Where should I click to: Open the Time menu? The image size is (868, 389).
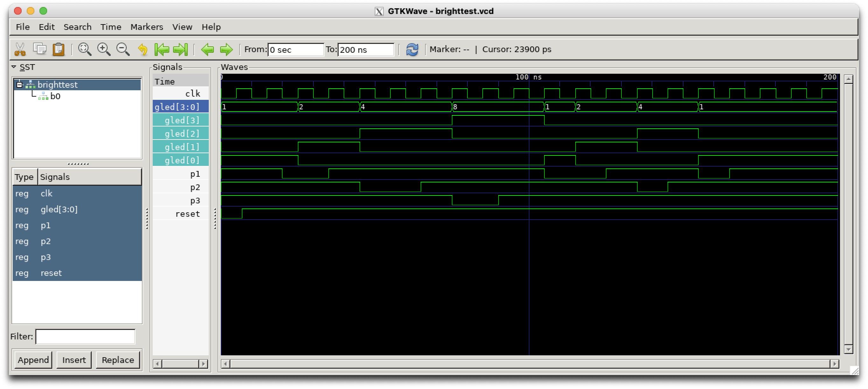111,27
